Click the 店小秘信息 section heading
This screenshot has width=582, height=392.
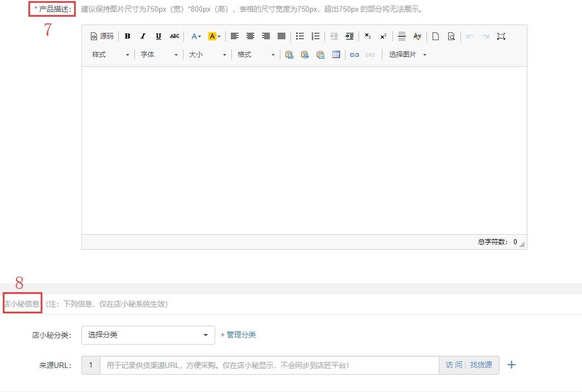[22, 304]
